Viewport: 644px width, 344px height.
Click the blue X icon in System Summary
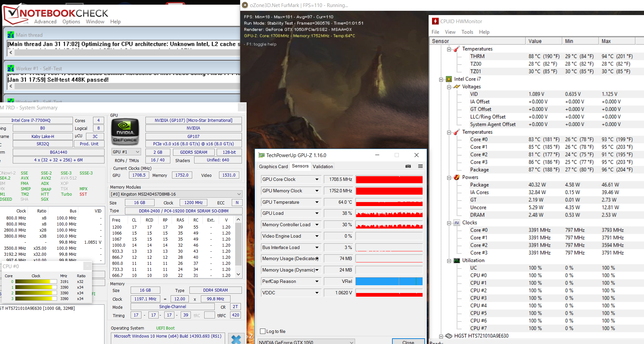(x=236, y=339)
